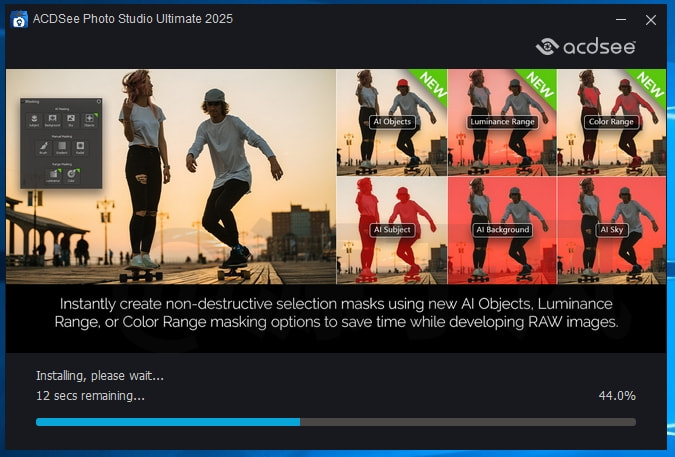Collapse the Masking panel header
Image resolution: width=675 pixels, height=457 pixels.
(x=23, y=102)
